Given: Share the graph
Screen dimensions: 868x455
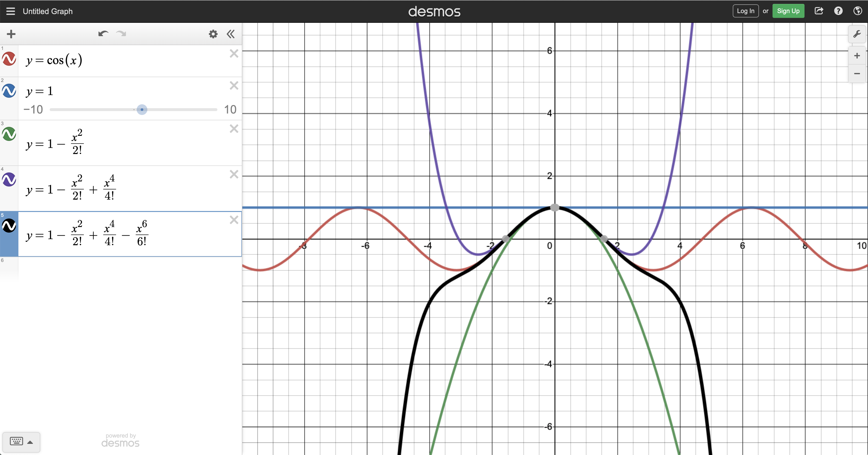Looking at the screenshot, I should coord(819,11).
